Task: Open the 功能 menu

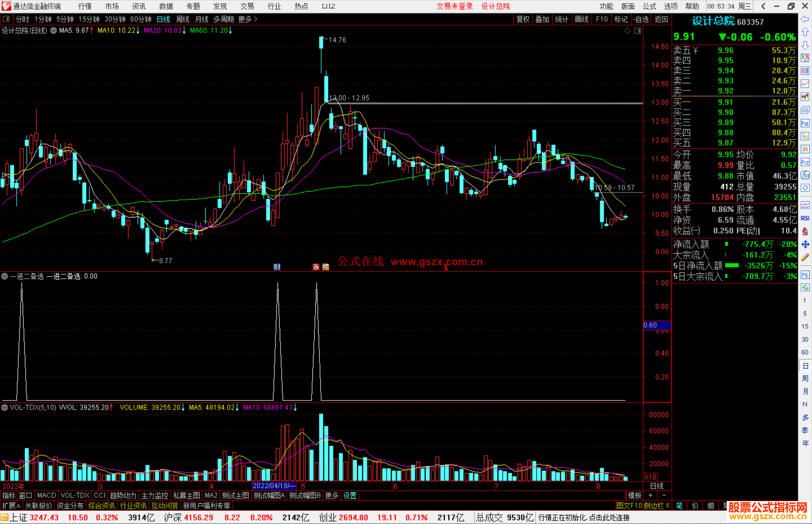Action: point(606,6)
